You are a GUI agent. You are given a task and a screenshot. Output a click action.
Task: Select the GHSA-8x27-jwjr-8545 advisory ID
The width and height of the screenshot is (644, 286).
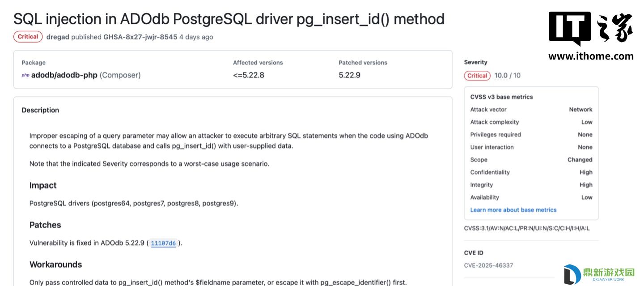tap(140, 37)
